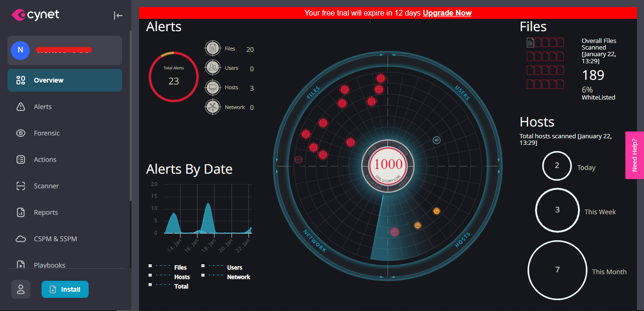Open the Playbooks icon in sidebar
This screenshot has width=644, height=311.
pos(21,264)
